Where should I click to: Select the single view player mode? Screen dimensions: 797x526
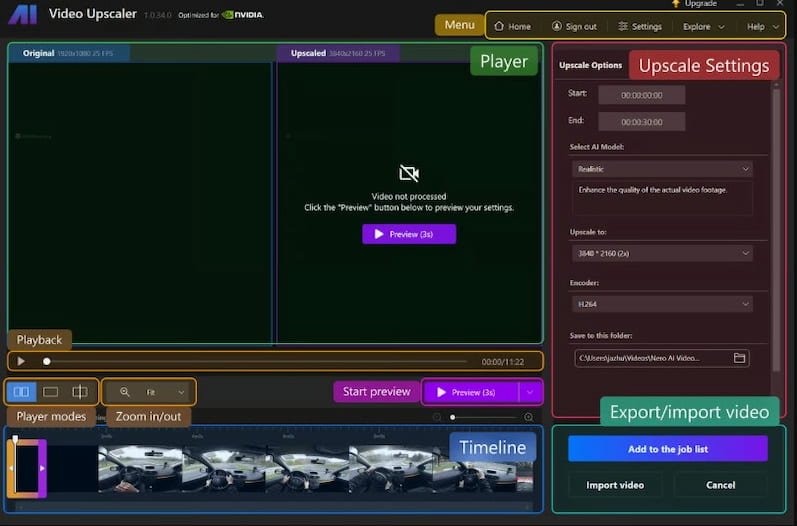(x=50, y=392)
